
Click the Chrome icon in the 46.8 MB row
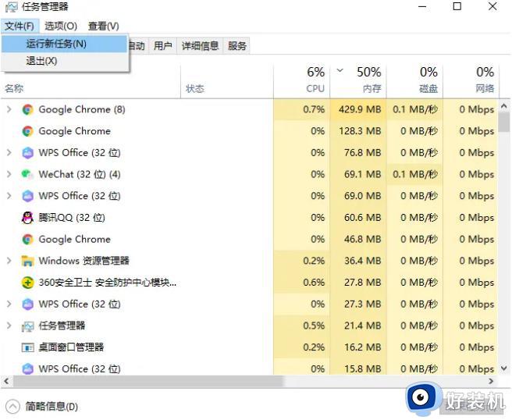(x=28, y=239)
